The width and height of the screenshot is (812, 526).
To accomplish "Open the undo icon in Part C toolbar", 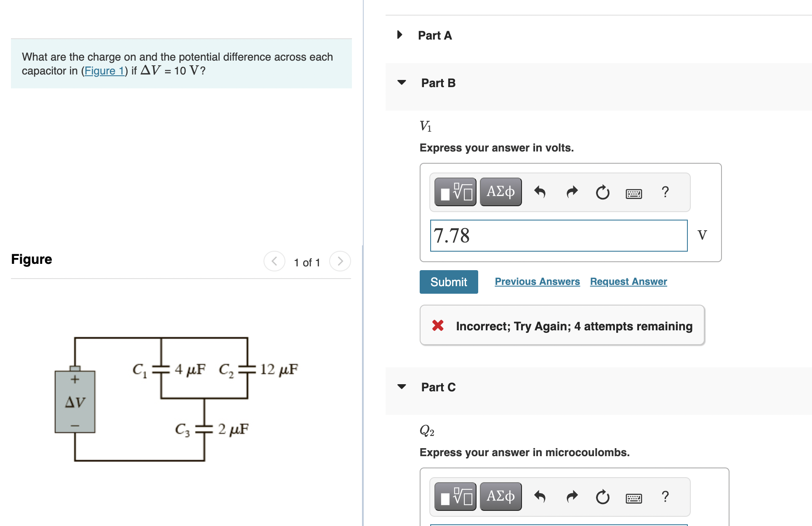I will point(540,497).
